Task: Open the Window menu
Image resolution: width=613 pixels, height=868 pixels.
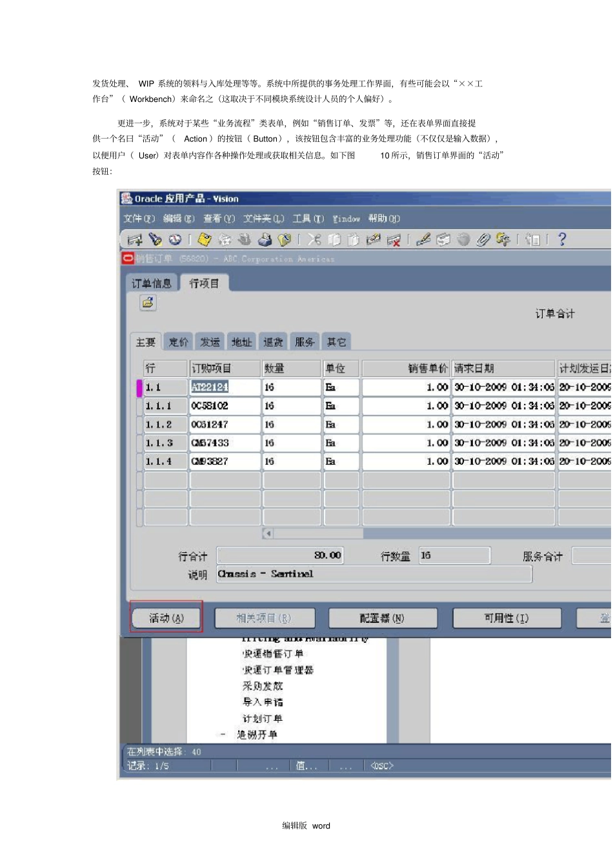Action: click(x=347, y=219)
